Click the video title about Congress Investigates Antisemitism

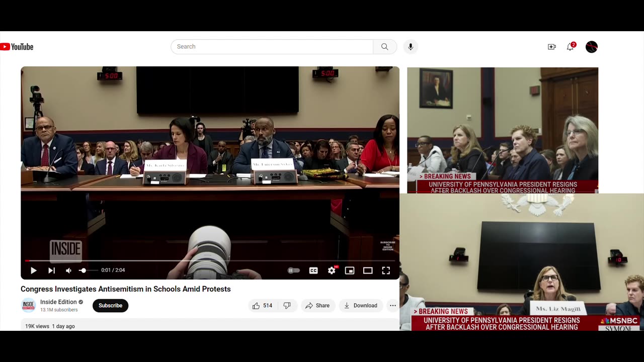pos(126,289)
